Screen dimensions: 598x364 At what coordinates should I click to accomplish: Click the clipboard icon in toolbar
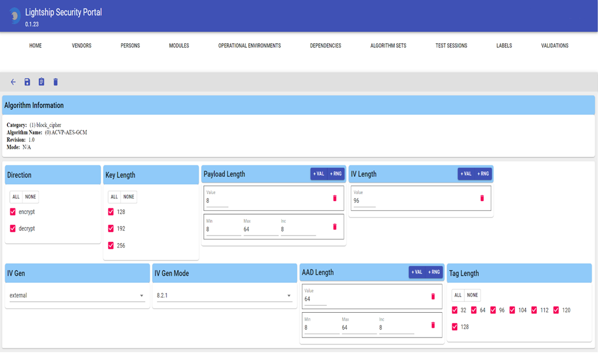41,82
